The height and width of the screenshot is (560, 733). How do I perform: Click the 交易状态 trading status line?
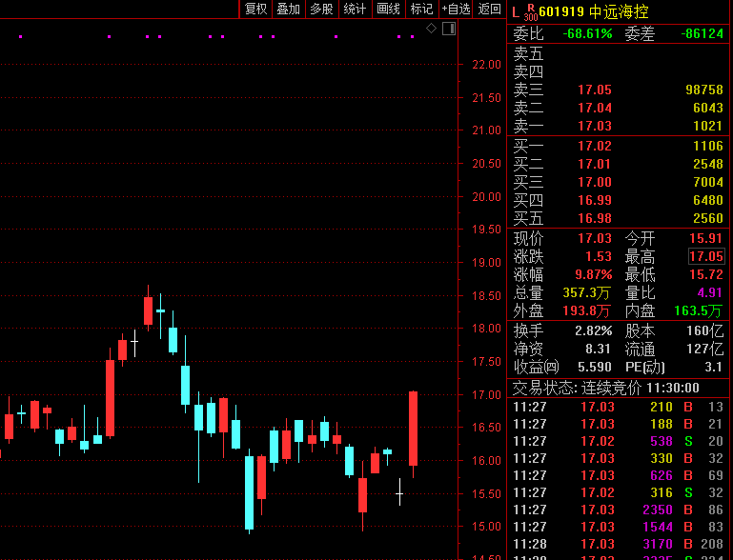coord(606,389)
